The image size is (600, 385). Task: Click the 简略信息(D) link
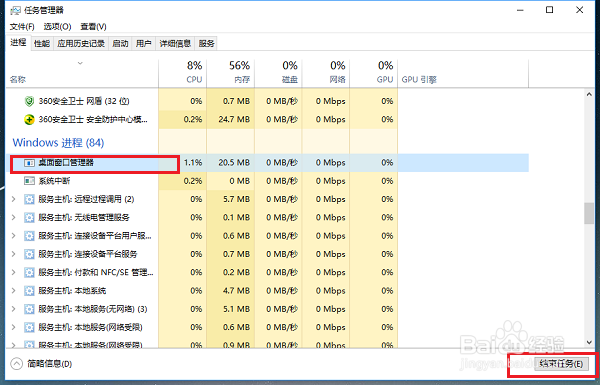click(50, 364)
